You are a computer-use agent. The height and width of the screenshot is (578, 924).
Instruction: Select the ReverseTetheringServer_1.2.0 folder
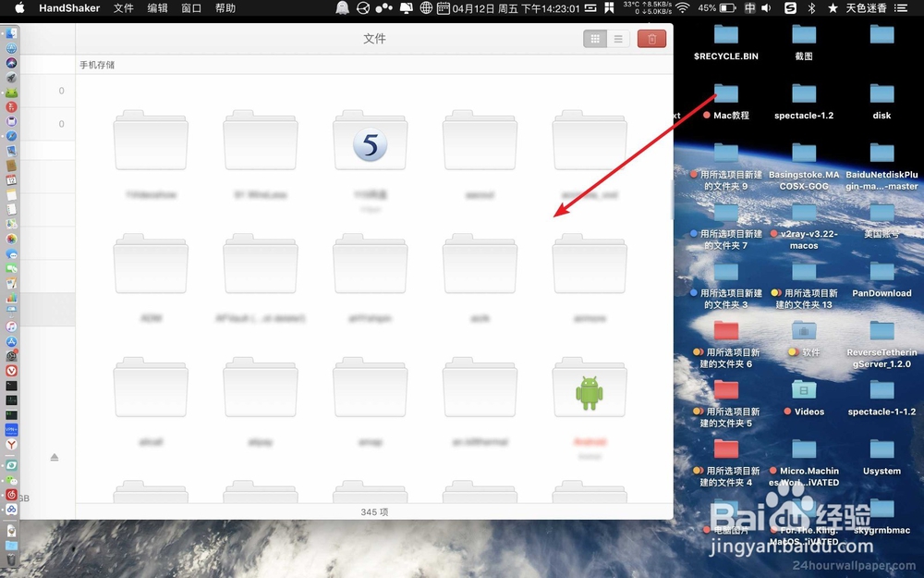coord(881,344)
